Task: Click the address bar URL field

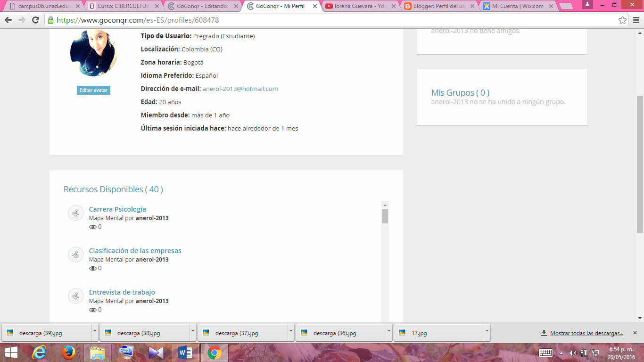Action: point(330,20)
